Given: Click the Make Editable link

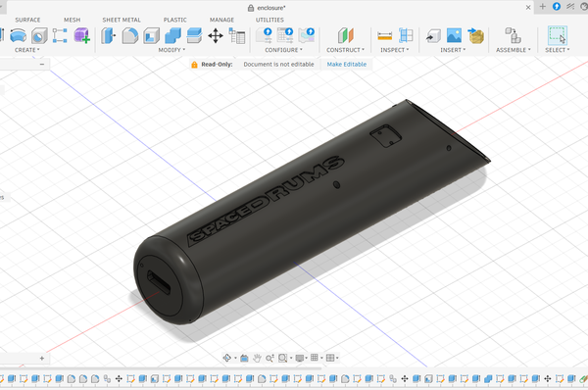Looking at the screenshot, I should [347, 65].
